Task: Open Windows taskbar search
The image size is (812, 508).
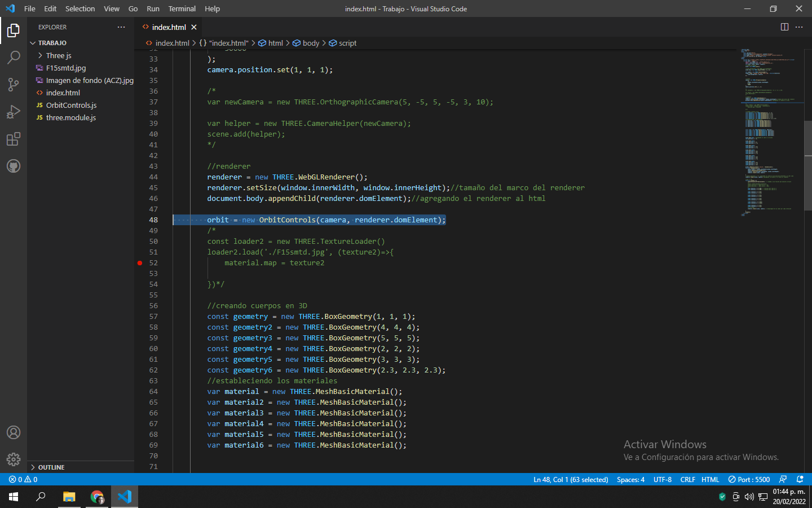Action: [x=41, y=497]
